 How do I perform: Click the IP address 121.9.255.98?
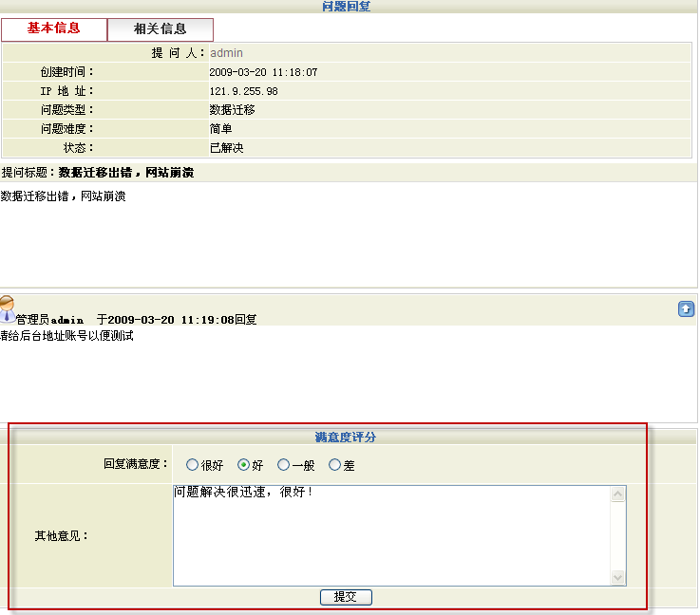click(x=243, y=91)
